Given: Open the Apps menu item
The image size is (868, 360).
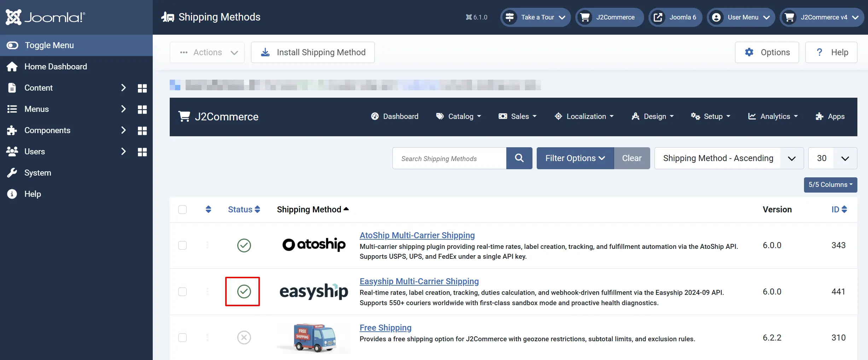Looking at the screenshot, I should click(830, 116).
